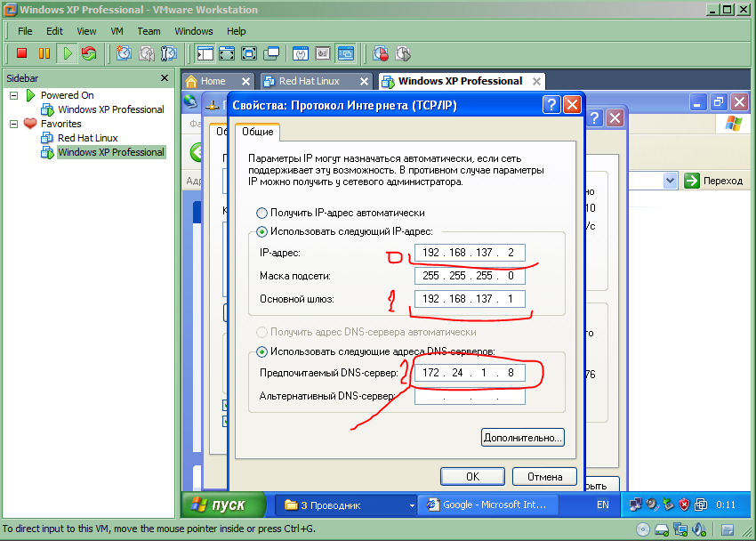Click the VMware message log icon in the status bar

tap(727, 530)
